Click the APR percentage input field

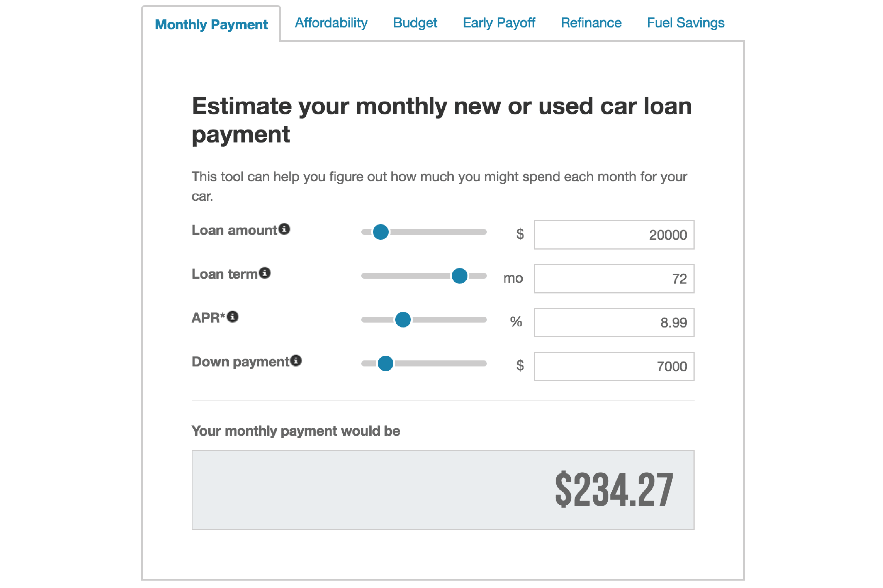click(x=614, y=321)
